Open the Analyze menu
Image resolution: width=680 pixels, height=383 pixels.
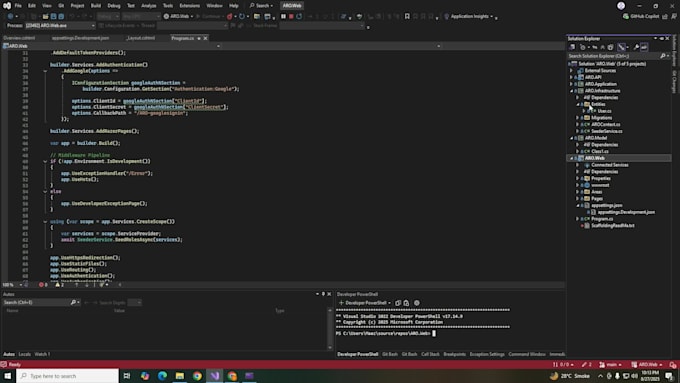tap(149, 6)
